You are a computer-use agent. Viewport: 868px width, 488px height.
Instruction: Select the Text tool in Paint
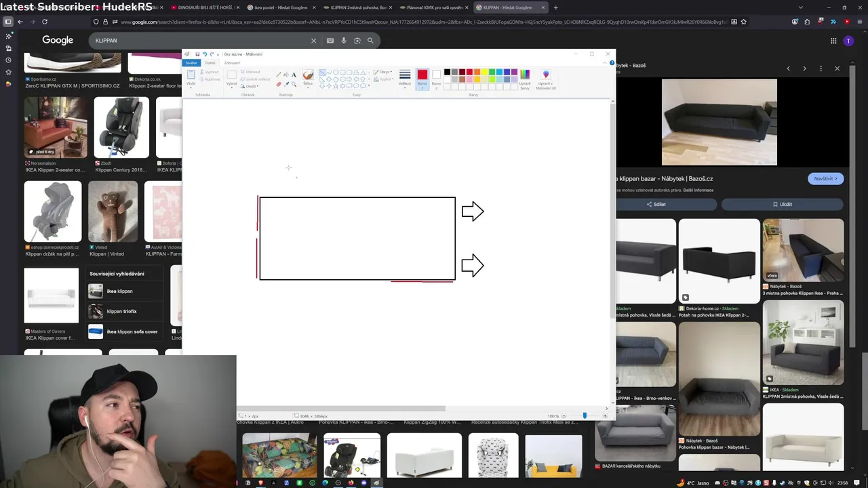(x=294, y=75)
